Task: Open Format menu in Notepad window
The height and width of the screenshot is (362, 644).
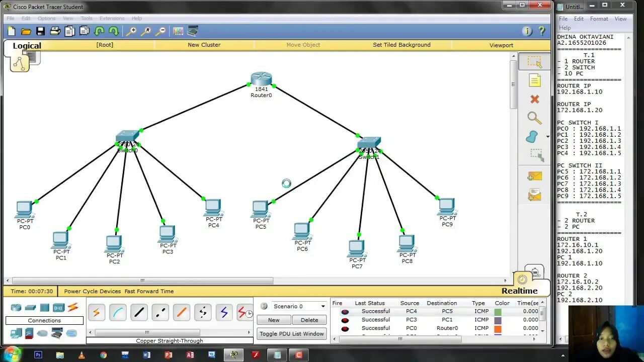Action: click(x=599, y=19)
